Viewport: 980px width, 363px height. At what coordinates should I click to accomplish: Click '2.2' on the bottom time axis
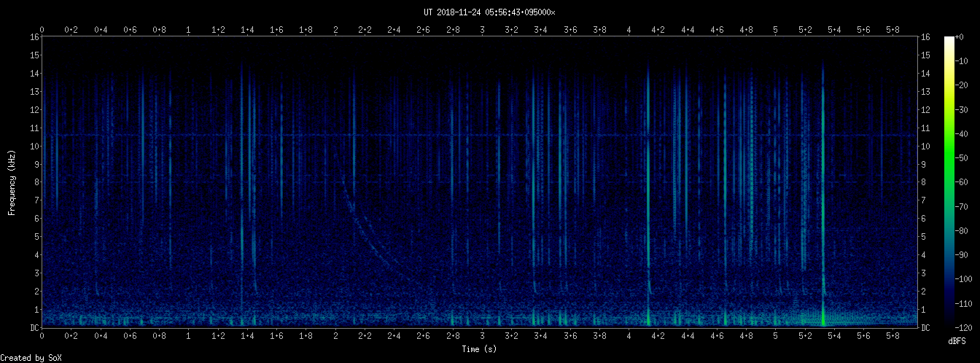(365, 336)
